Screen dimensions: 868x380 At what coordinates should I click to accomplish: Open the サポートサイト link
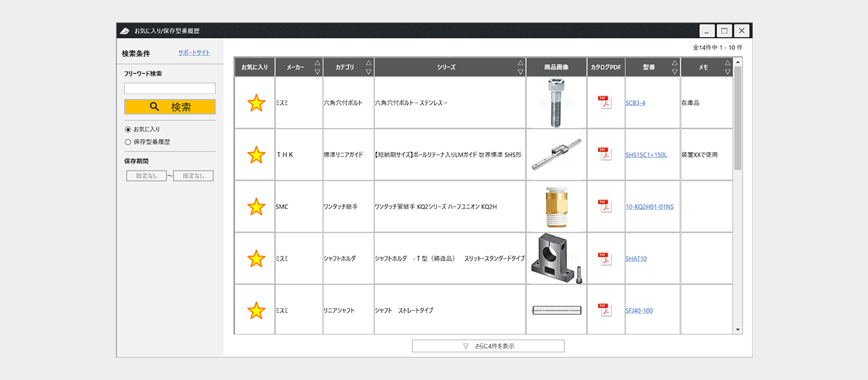coord(194,53)
